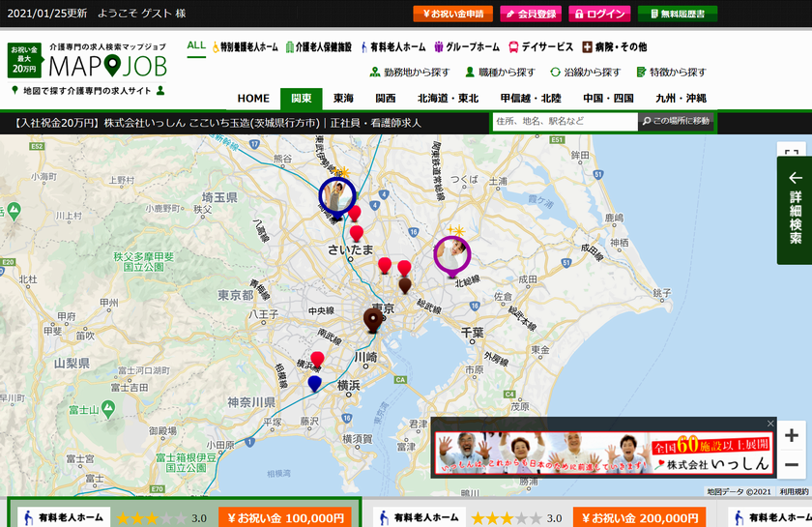Select the 関東 region tab
The width and height of the screenshot is (812, 527).
pos(302,99)
